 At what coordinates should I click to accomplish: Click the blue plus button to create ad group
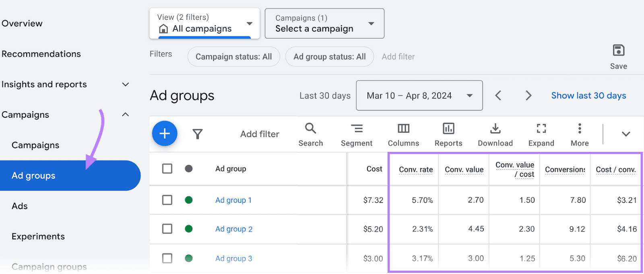(x=165, y=133)
